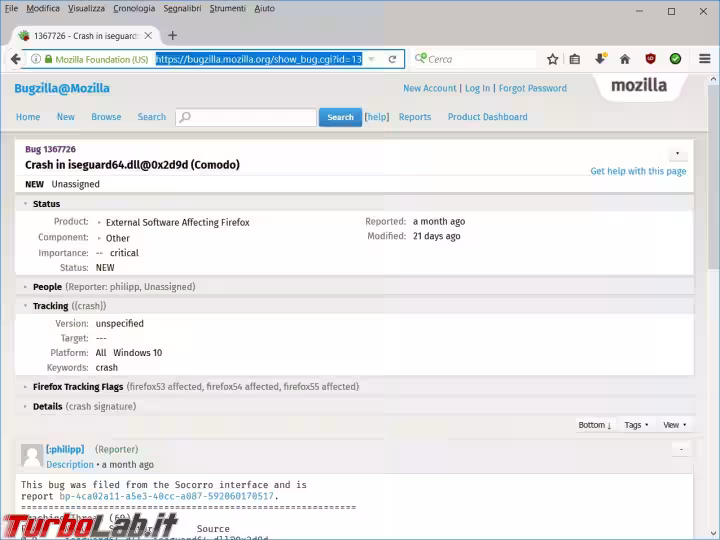
Task: Click the Description comment link
Action: pyautogui.click(x=70, y=465)
